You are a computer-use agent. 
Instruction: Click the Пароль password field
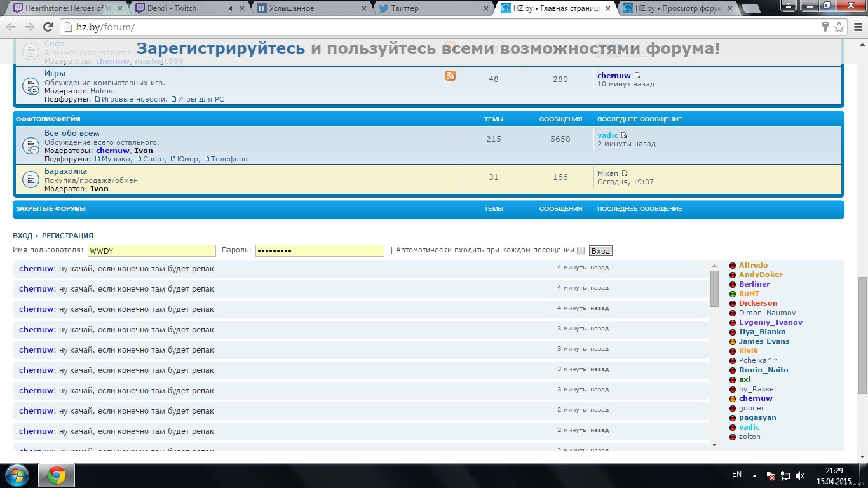(x=320, y=251)
